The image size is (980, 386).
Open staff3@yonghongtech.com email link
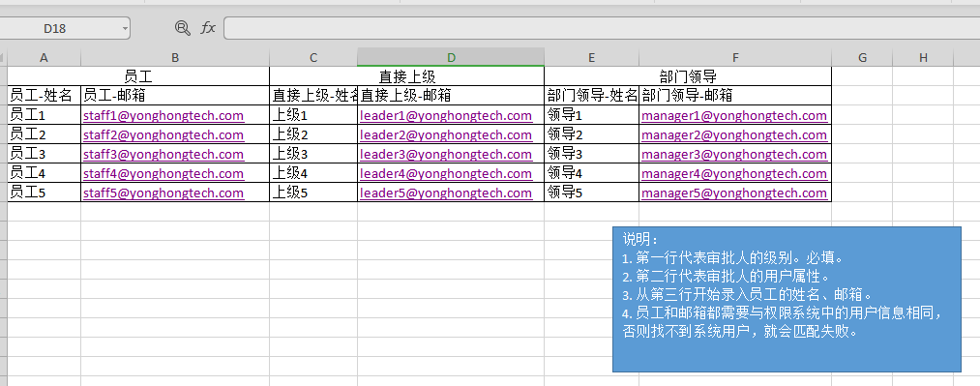tap(163, 154)
